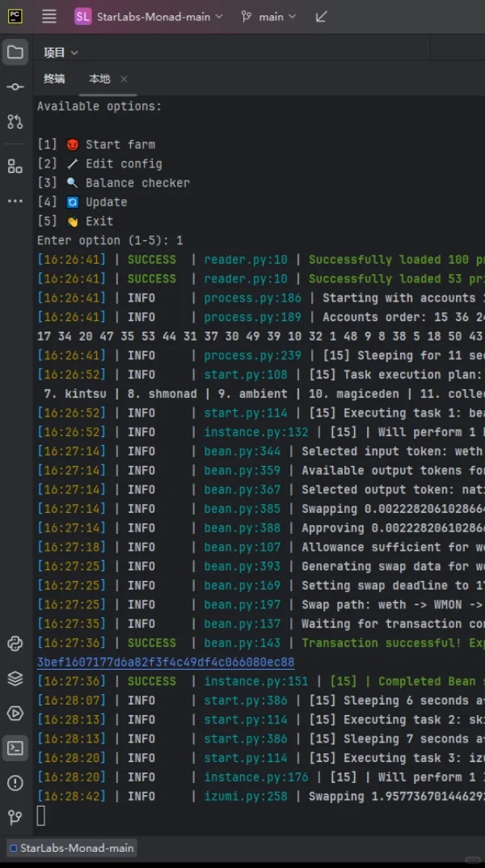
Task: Open instance.py:151 source link
Action: [256, 681]
